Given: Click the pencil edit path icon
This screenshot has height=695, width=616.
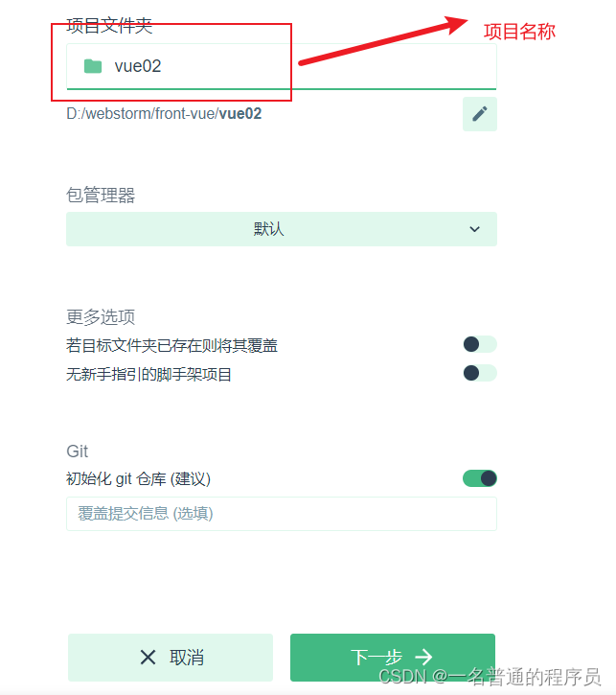Looking at the screenshot, I should click(x=480, y=114).
